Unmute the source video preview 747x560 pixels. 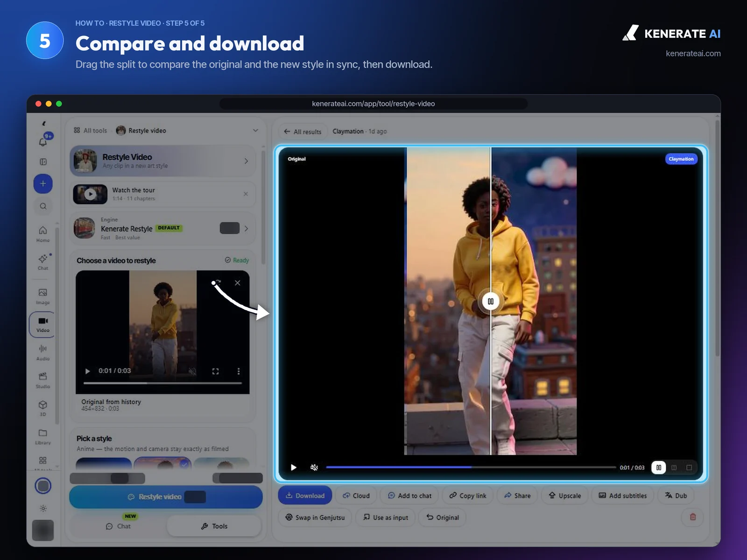192,371
